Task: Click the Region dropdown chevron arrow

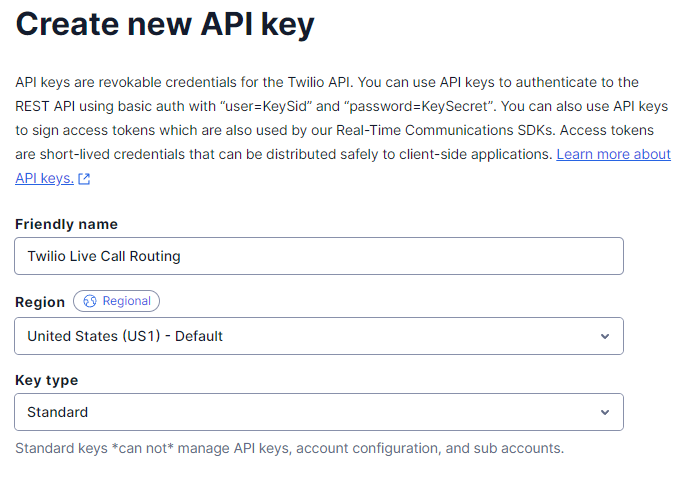Action: (x=604, y=336)
